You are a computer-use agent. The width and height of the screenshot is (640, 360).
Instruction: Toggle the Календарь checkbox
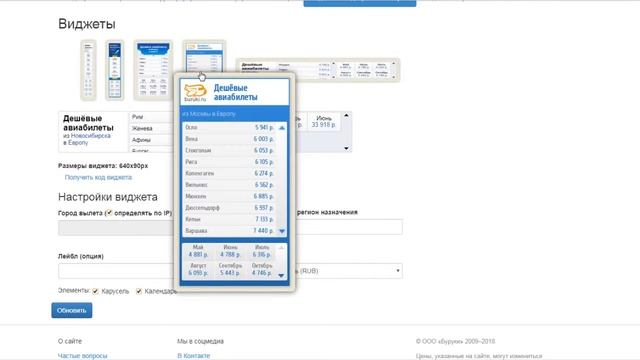(x=139, y=291)
